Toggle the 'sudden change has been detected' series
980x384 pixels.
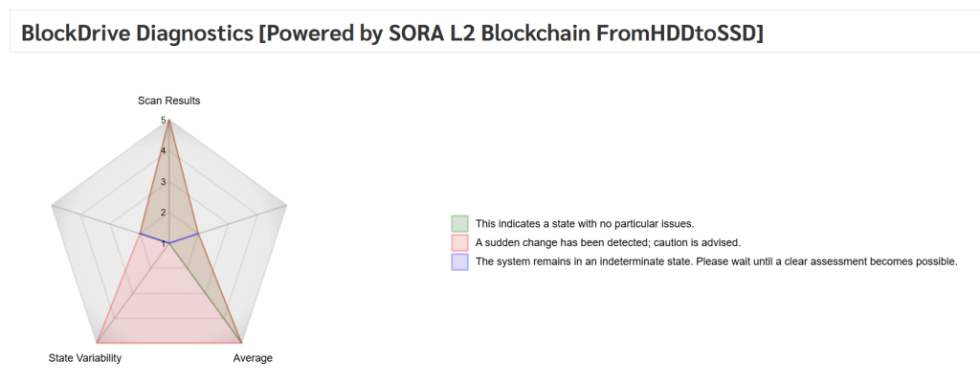coord(608,242)
